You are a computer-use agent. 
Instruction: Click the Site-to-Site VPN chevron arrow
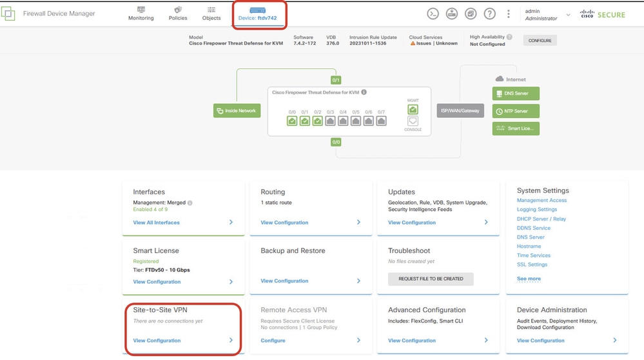[231, 340]
